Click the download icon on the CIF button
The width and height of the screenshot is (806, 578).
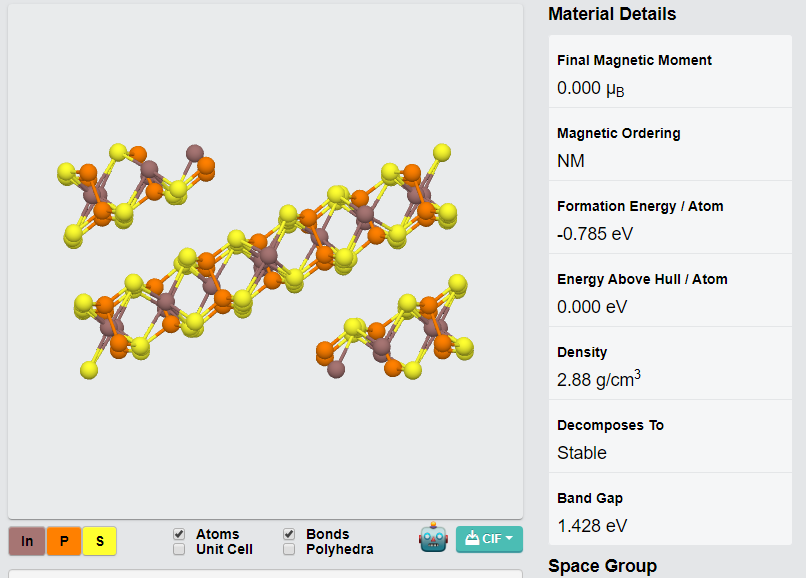click(472, 539)
